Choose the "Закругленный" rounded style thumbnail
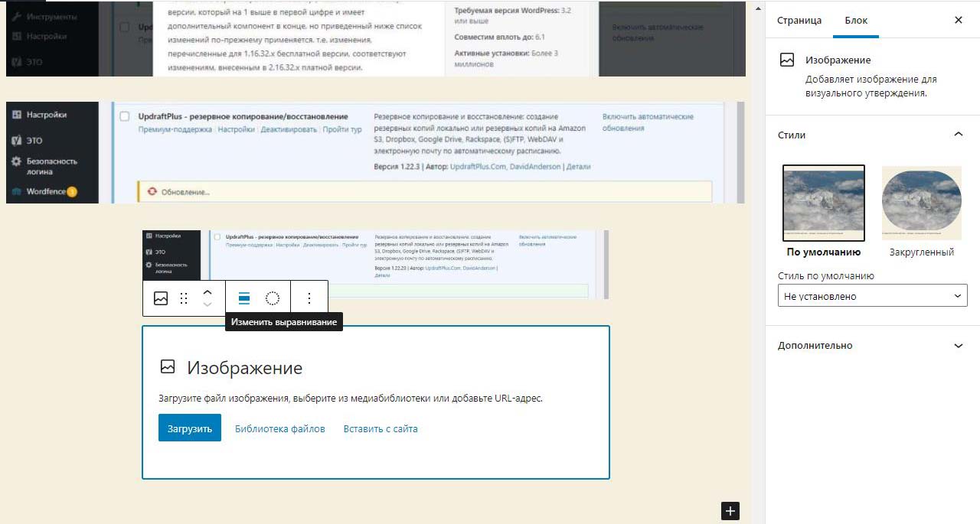Screen dimensions: 980x524 pos(921,203)
